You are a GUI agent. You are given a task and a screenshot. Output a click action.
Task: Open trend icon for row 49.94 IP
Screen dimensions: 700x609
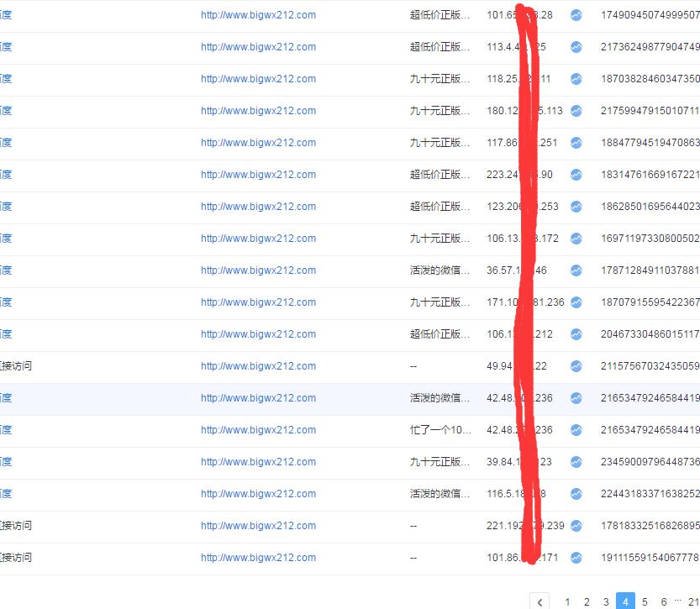[576, 366]
